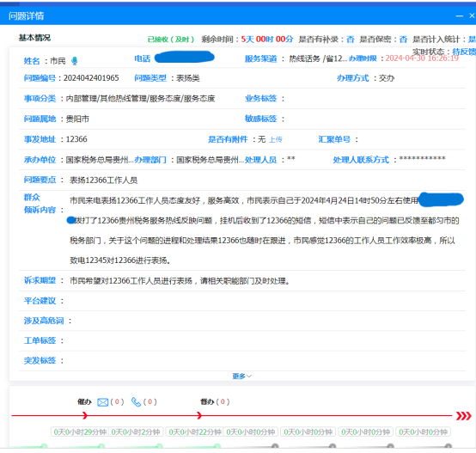The image size is (476, 453).
Task: Click the 上传 attachment link
Action: pyautogui.click(x=276, y=139)
